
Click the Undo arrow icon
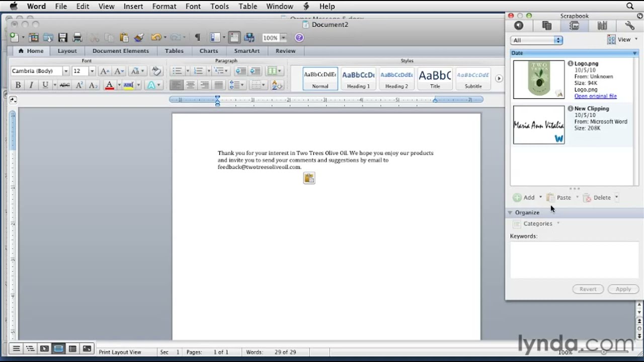[x=155, y=38]
